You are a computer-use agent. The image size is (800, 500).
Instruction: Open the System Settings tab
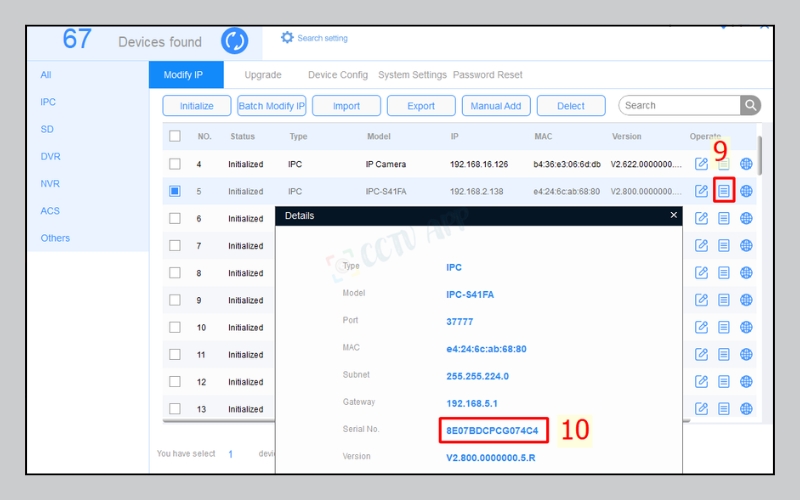[412, 75]
